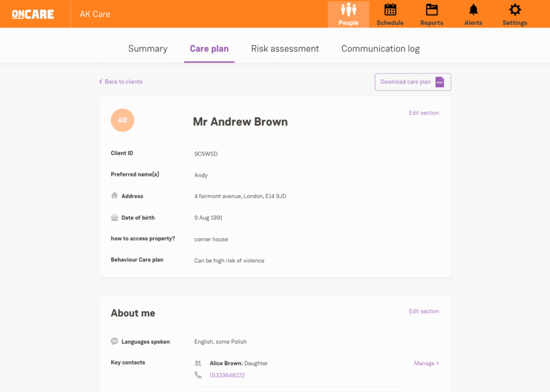Click the Mr Andrew Brown heading

[240, 122]
